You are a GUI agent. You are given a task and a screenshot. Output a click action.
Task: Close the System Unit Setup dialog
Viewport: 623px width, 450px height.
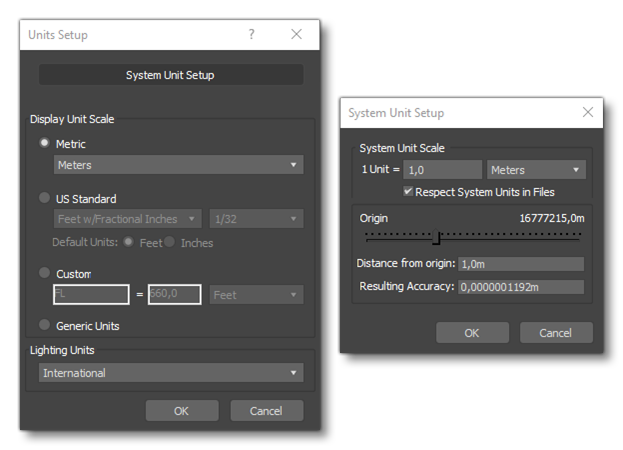[588, 112]
